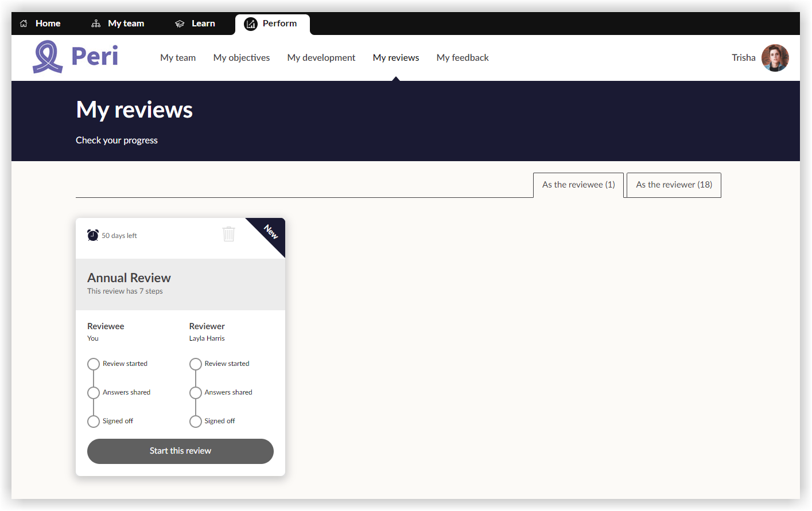Click the Review started circle in Layla's column
This screenshot has height=511, width=812.
tap(196, 364)
